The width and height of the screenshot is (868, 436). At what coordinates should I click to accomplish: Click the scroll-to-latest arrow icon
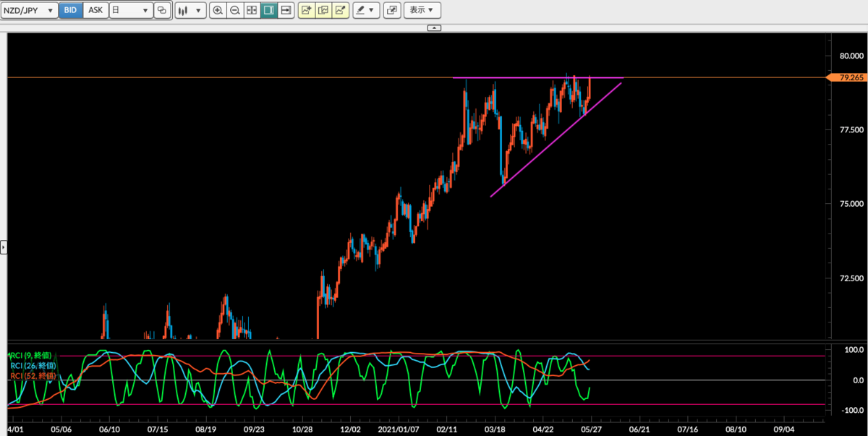(x=286, y=10)
